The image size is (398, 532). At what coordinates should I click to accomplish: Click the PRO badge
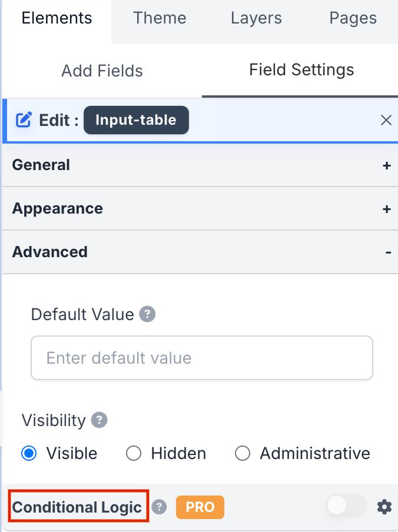pos(200,507)
